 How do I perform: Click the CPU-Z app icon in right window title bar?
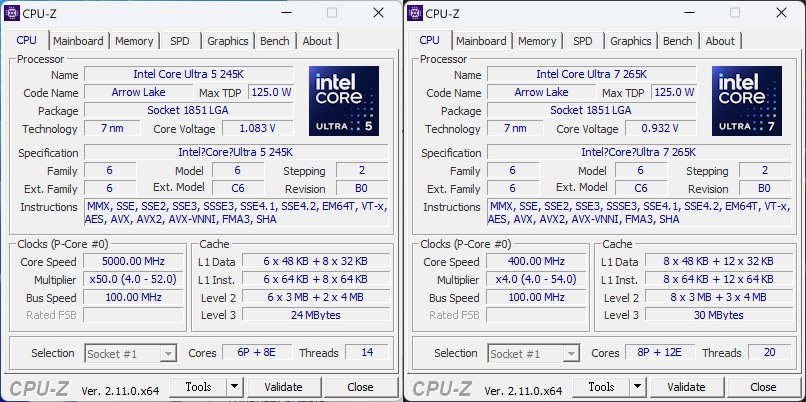[x=414, y=13]
